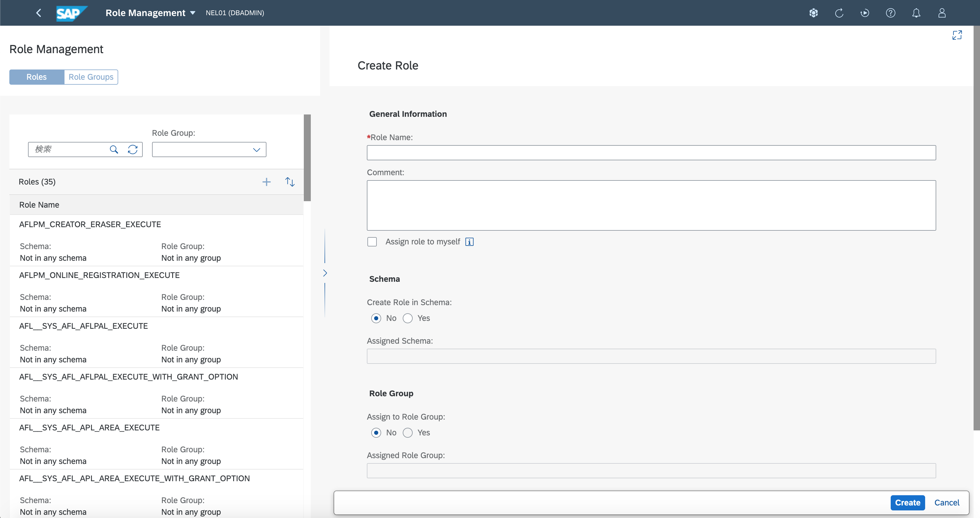Open the notifications bell

pos(916,13)
